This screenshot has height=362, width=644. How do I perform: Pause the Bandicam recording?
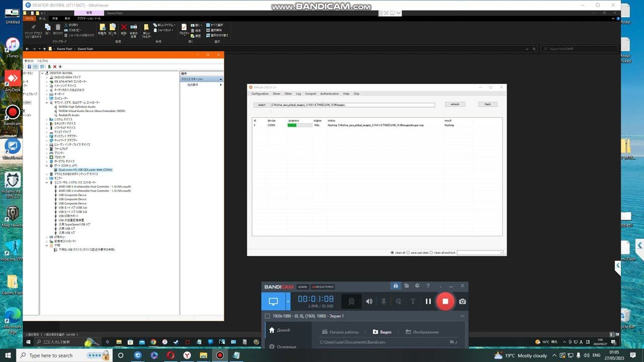pyautogui.click(x=428, y=301)
